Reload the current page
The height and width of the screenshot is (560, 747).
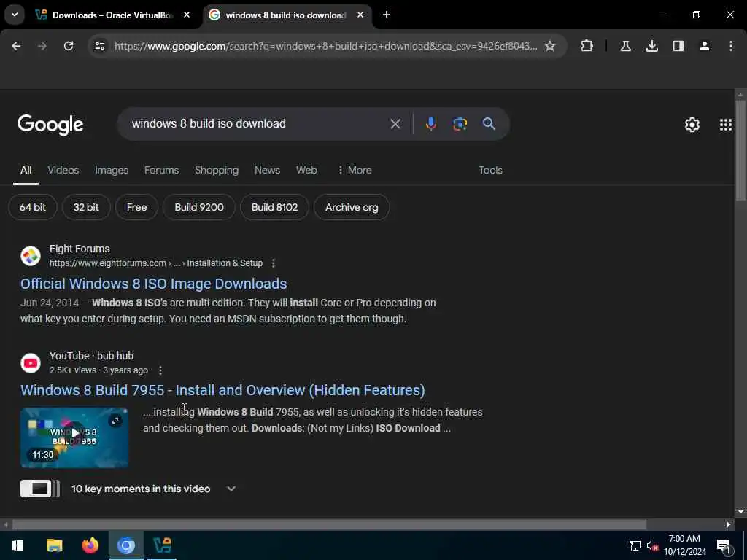pyautogui.click(x=69, y=46)
